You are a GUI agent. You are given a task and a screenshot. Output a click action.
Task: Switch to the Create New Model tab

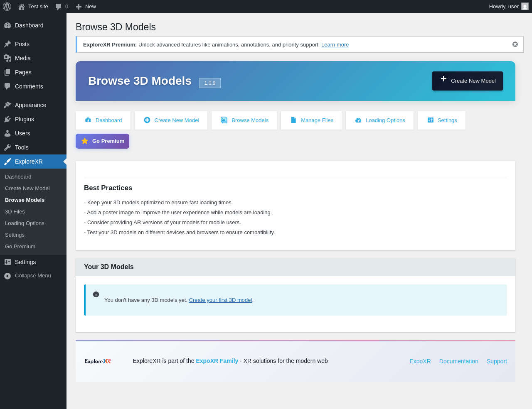point(171,120)
